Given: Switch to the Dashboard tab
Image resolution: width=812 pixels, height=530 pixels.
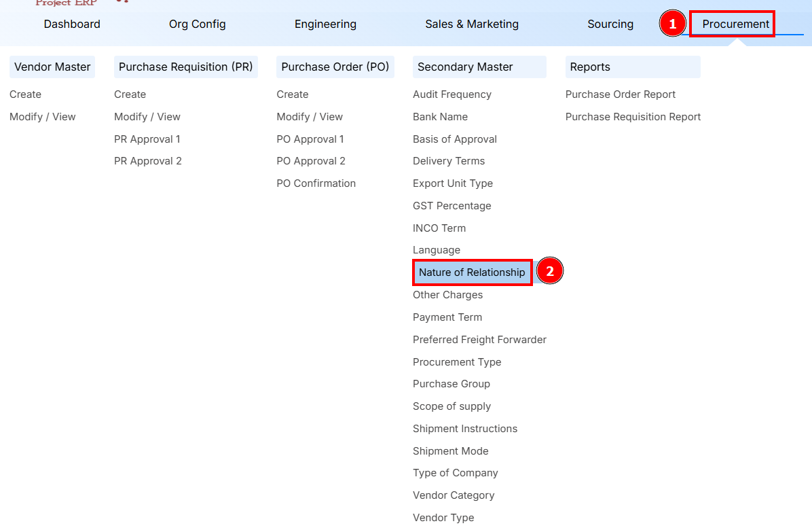Looking at the screenshot, I should pyautogui.click(x=72, y=24).
